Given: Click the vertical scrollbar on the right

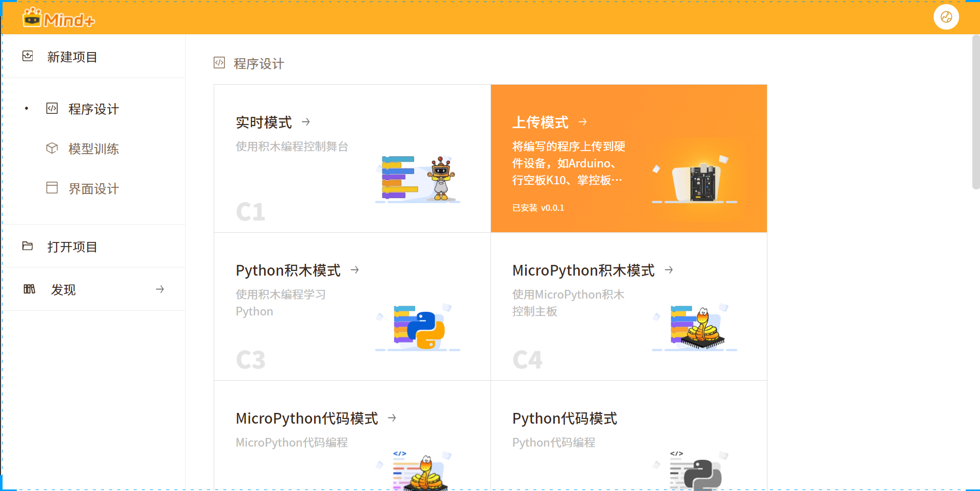Looking at the screenshot, I should pos(975,112).
